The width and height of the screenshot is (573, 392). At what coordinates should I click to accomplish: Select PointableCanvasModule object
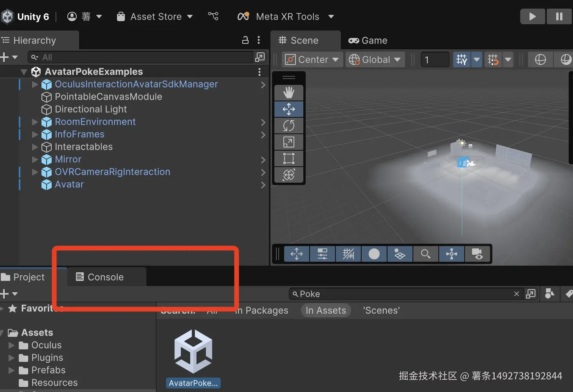(108, 97)
